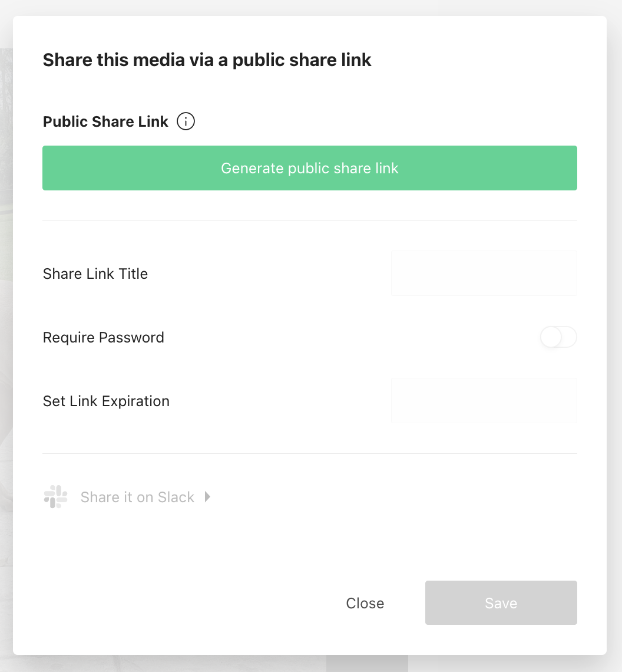Viewport: 622px width, 672px height.
Task: Click the divider line above the Slack row
Action: pos(310,454)
